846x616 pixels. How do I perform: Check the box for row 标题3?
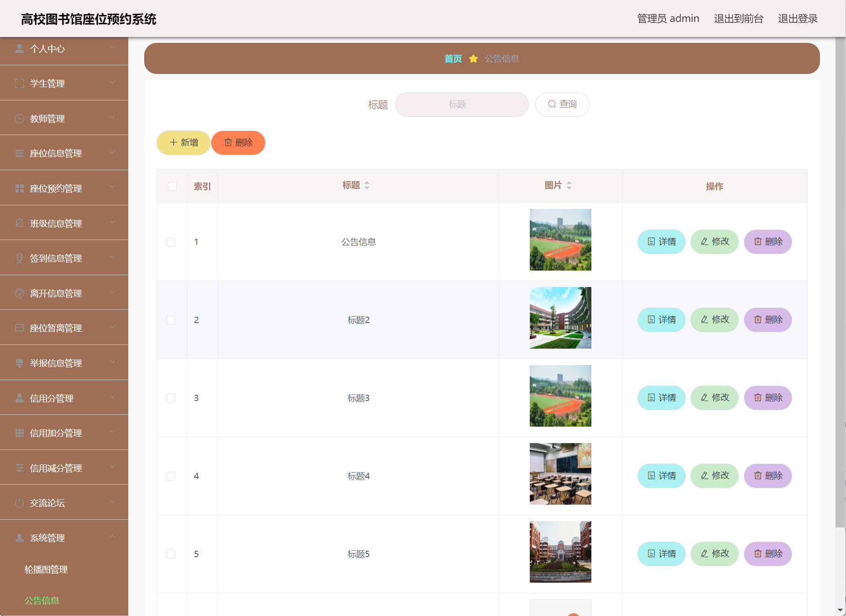coord(171,398)
